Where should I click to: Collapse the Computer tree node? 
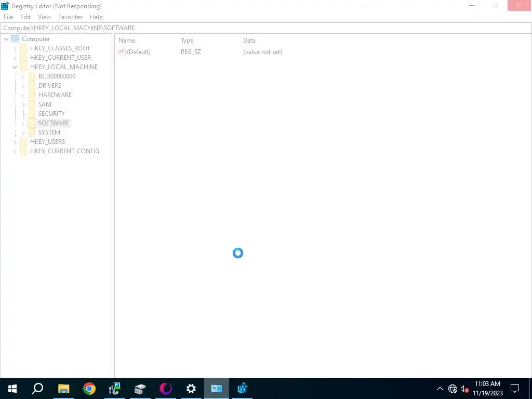(x=6, y=39)
